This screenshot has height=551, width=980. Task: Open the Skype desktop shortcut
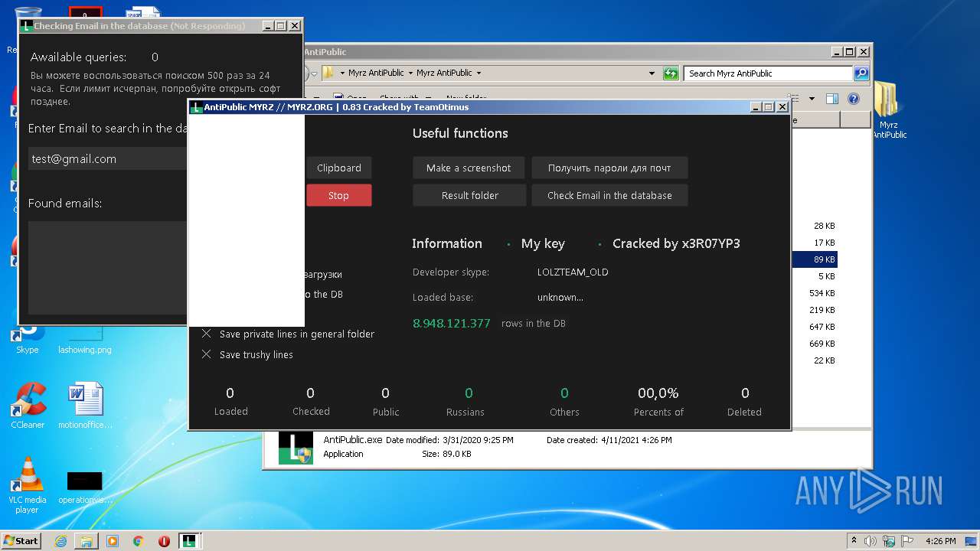pos(28,339)
